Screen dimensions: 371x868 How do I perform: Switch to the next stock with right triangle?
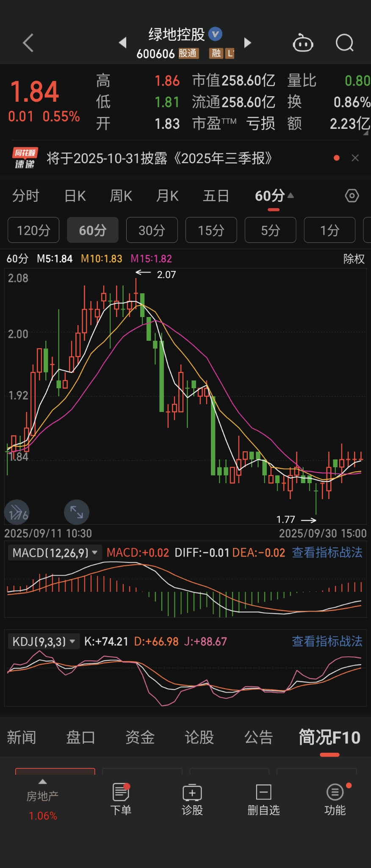pyautogui.click(x=248, y=42)
